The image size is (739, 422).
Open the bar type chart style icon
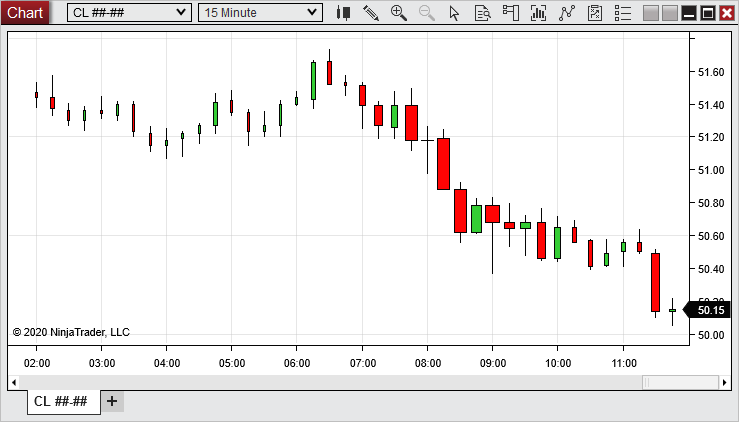click(344, 13)
